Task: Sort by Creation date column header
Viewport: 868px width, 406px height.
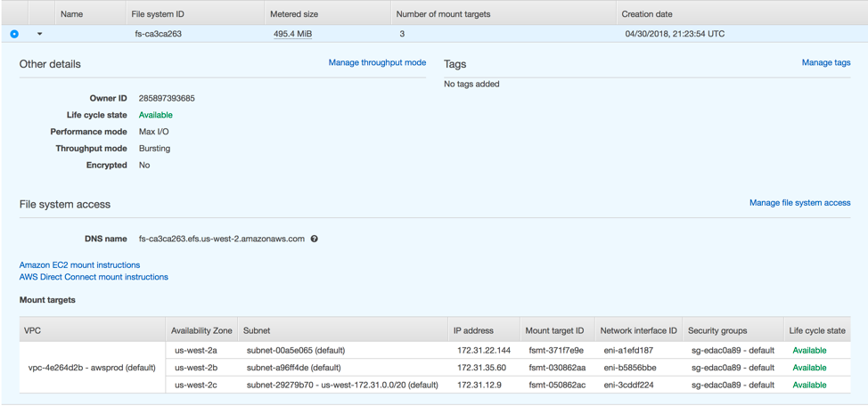Action: (647, 14)
